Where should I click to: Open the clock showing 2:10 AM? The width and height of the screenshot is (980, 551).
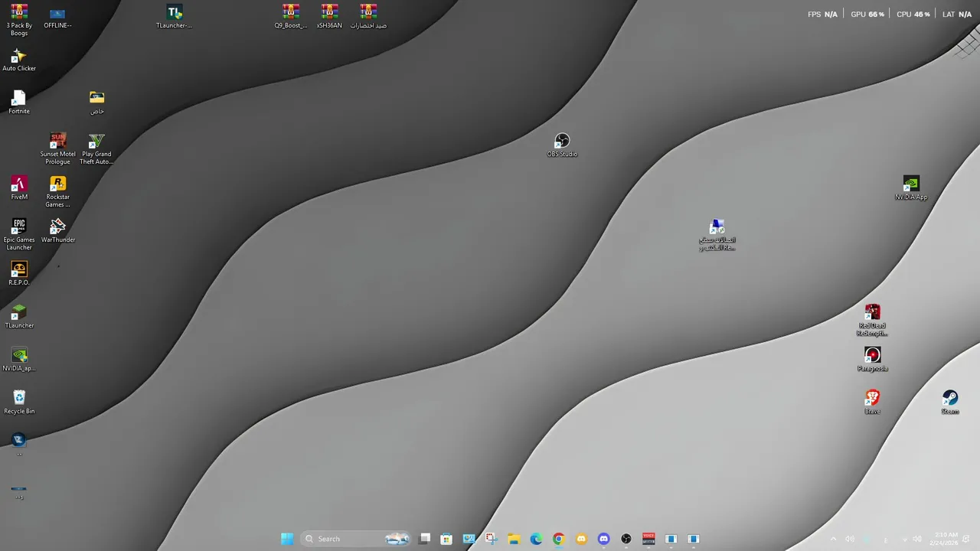tap(943, 539)
